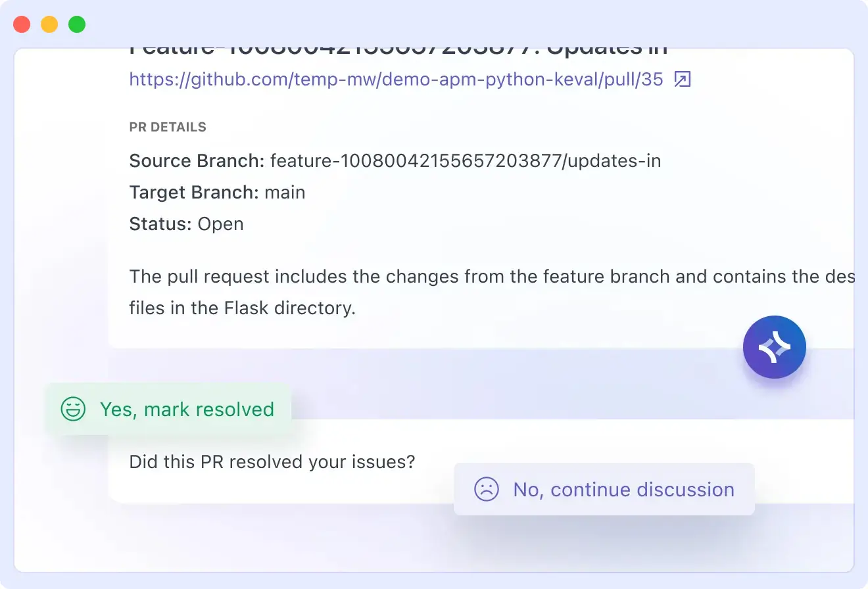This screenshot has height=589, width=868.
Task: Click the yellow traffic light button
Action: pos(49,24)
